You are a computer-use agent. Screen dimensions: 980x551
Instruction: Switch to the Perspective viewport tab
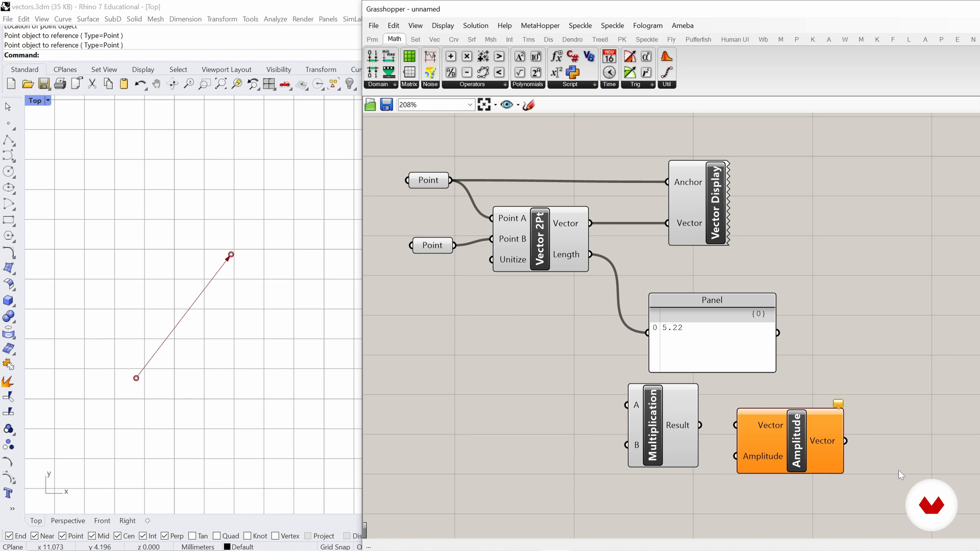68,521
